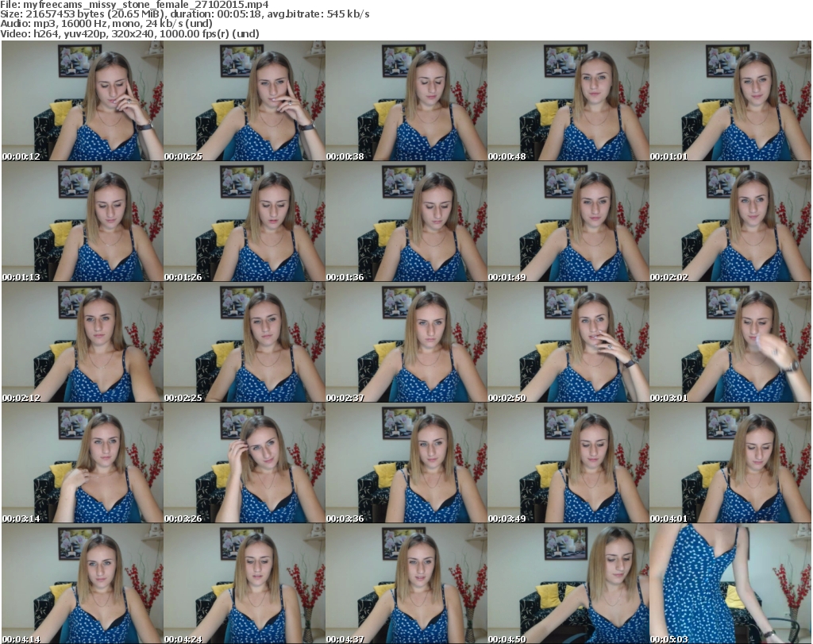Image resolution: width=813 pixels, height=644 pixels.
Task: Open the last thumbnail stamped 00:05:03
Action: point(730,584)
